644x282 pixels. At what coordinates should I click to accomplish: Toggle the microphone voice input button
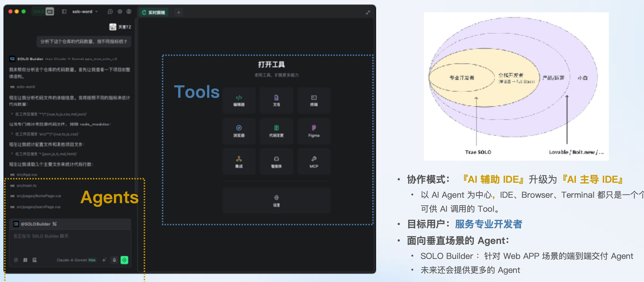tap(114, 260)
